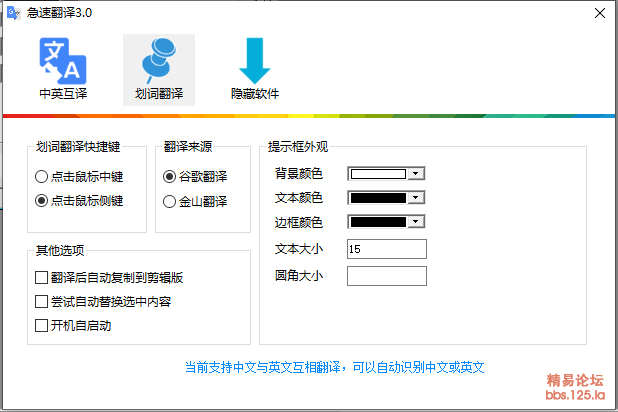
Task: Enable 开机自启动 checkbox
Action: pyautogui.click(x=42, y=325)
